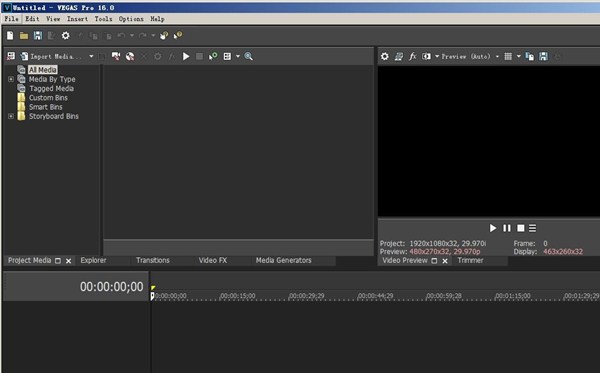This screenshot has height=373, width=600.
Task: Pause playback in the Video Preview
Action: 507,228
